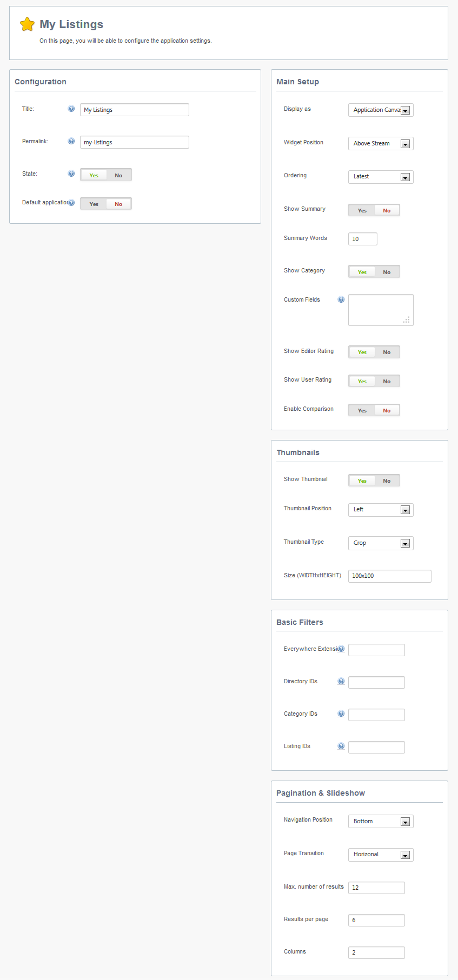Click help icon beside Permalink label
This screenshot has width=458, height=980.
pos(71,141)
